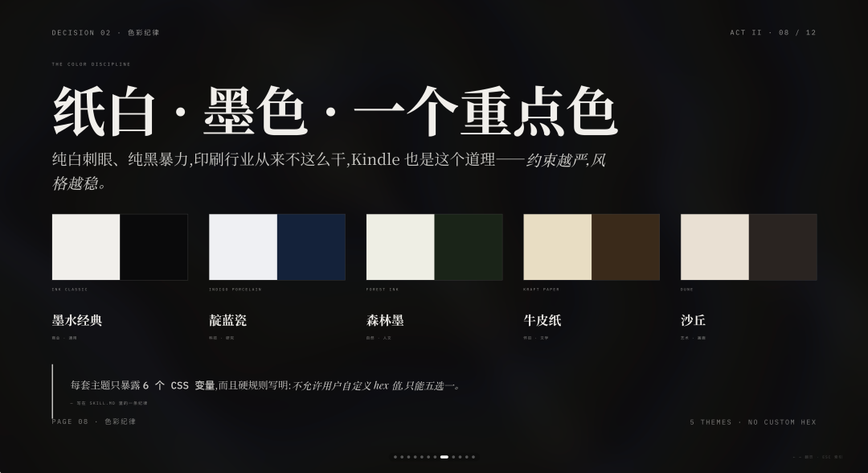Choose the dark brown Kraft Paper swatch
This screenshot has height=473, width=868.
[x=625, y=247]
